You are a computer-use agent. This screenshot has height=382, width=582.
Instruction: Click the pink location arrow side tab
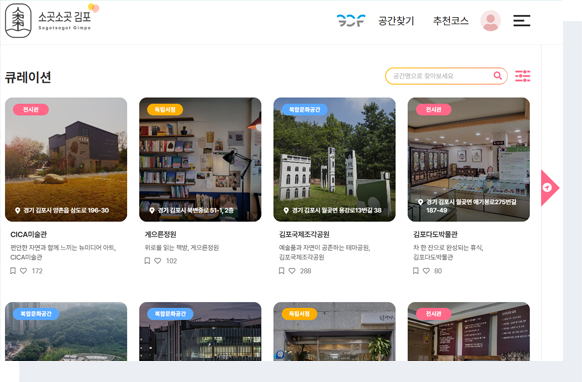pyautogui.click(x=549, y=187)
